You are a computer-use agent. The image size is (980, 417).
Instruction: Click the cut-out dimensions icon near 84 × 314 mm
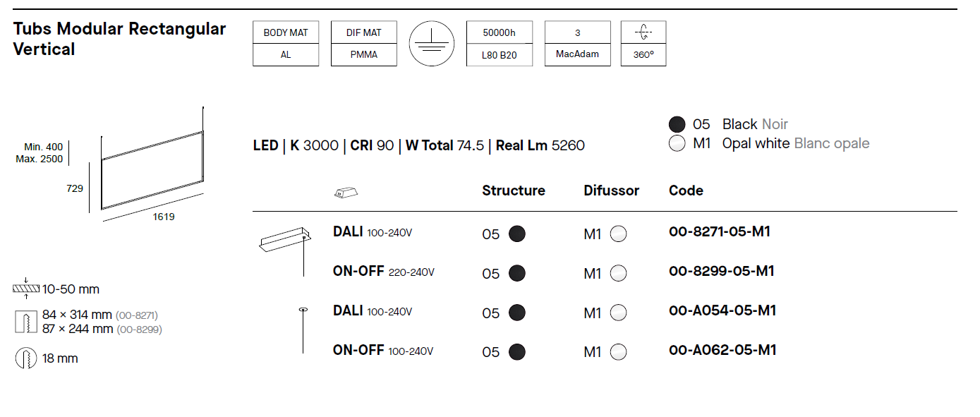pyautogui.click(x=26, y=322)
